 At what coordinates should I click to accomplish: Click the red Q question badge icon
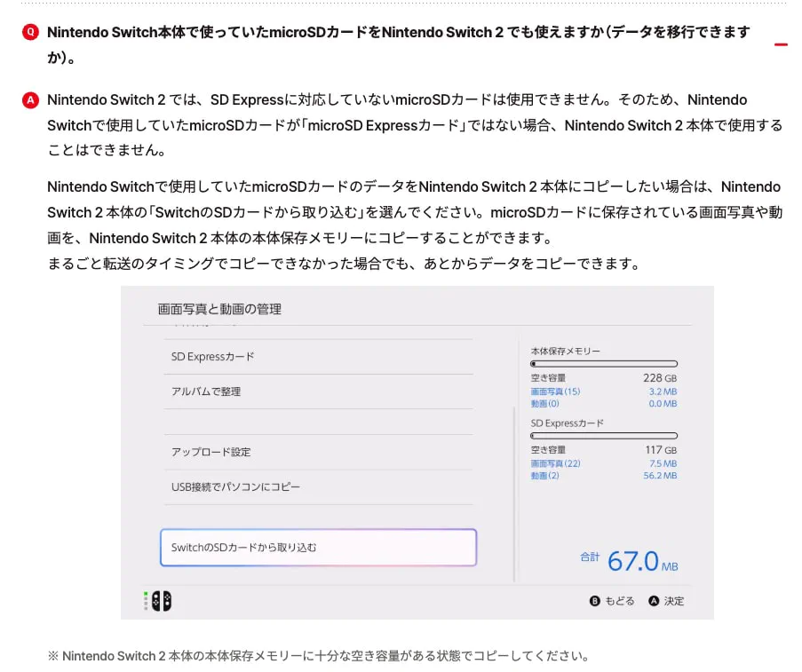tap(29, 31)
